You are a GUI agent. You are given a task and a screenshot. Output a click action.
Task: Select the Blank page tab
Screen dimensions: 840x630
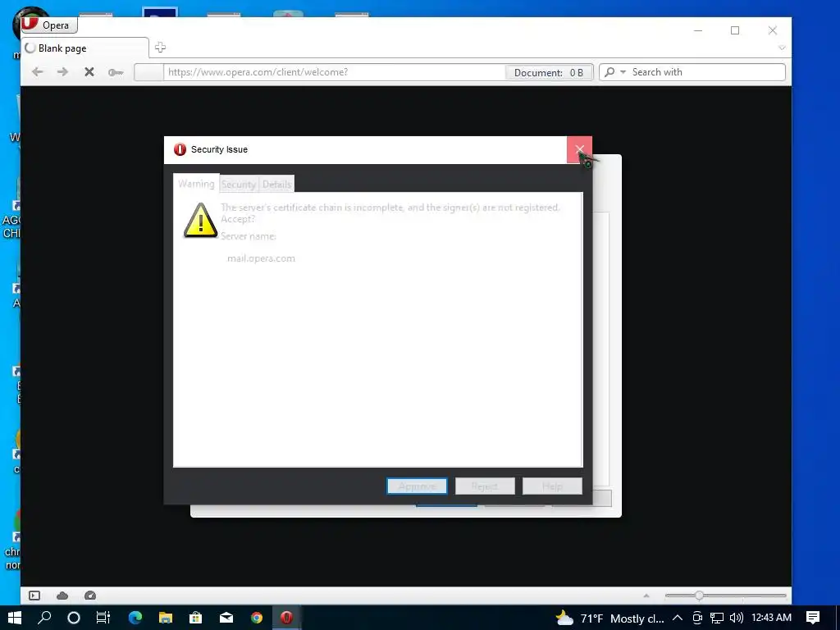click(84, 48)
